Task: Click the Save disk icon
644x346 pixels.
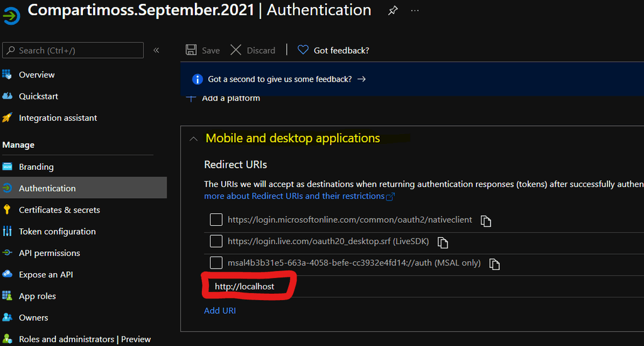Action: point(191,50)
